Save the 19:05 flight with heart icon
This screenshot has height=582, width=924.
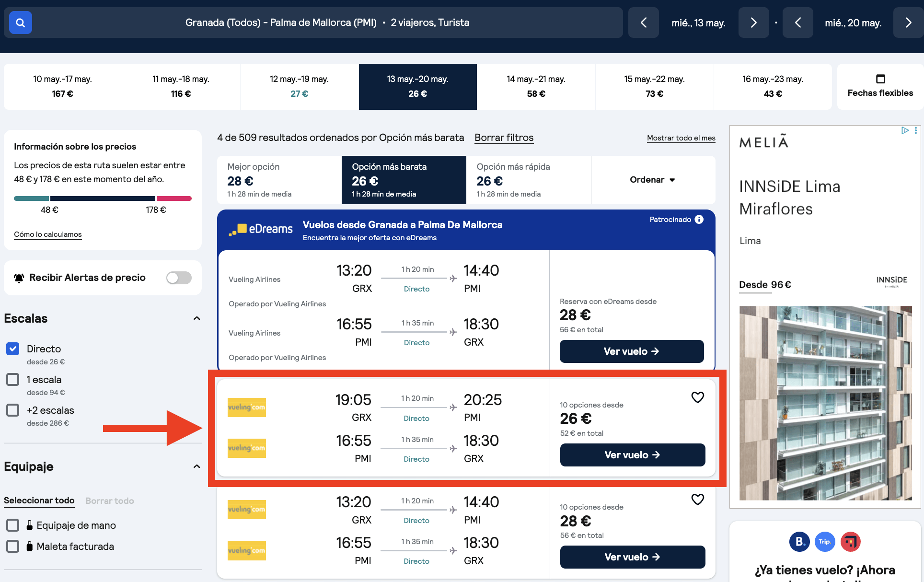(x=698, y=397)
